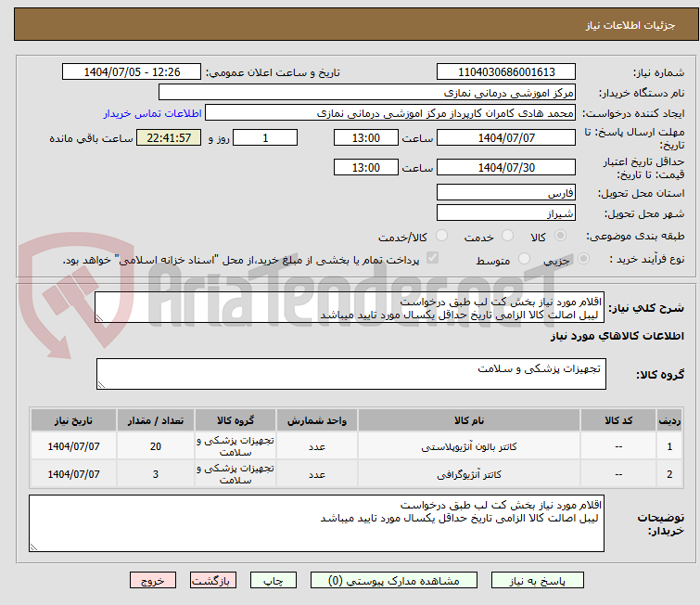The height and width of the screenshot is (605, 700).
Task: Click the announcement date field 1404/07/05 - 12:26
Action: pyautogui.click(x=132, y=72)
